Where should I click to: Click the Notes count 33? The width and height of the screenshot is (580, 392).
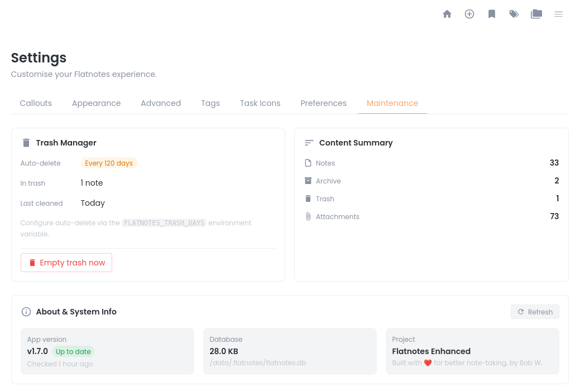coord(554,163)
